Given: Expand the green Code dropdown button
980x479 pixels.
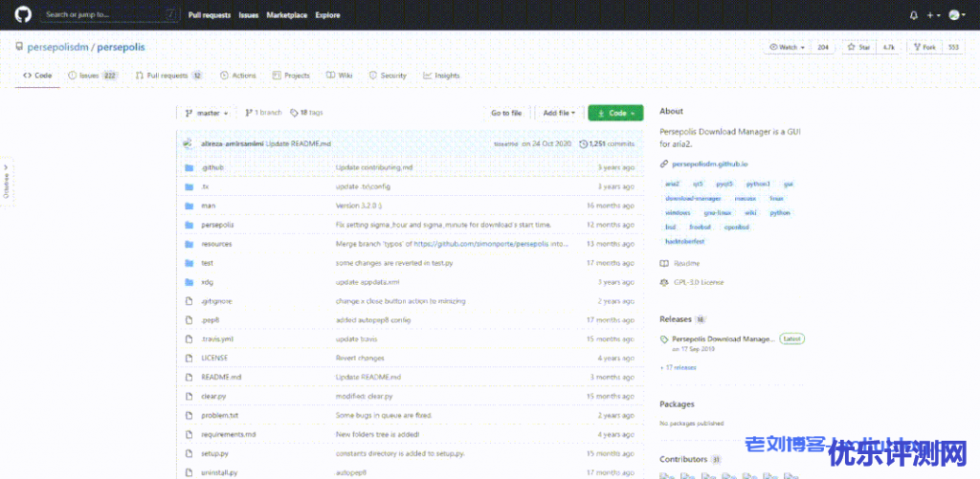Looking at the screenshot, I should tap(615, 113).
